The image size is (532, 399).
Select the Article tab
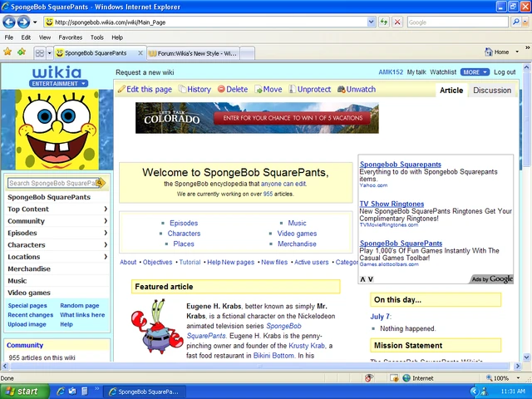pyautogui.click(x=451, y=91)
